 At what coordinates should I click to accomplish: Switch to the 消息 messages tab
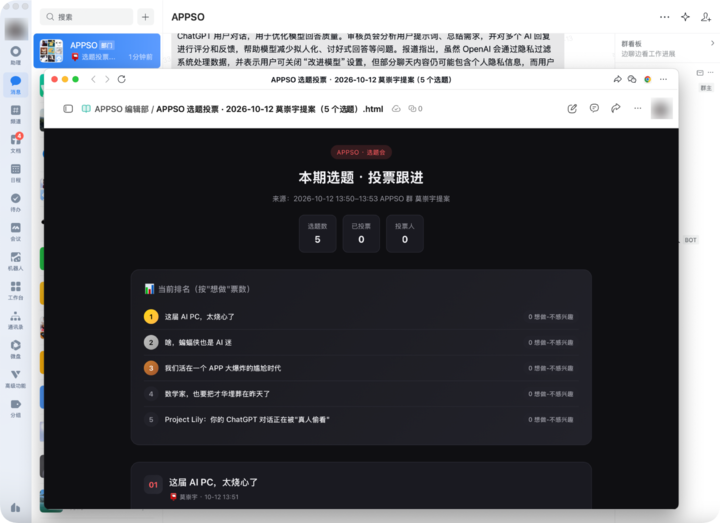coord(16,84)
